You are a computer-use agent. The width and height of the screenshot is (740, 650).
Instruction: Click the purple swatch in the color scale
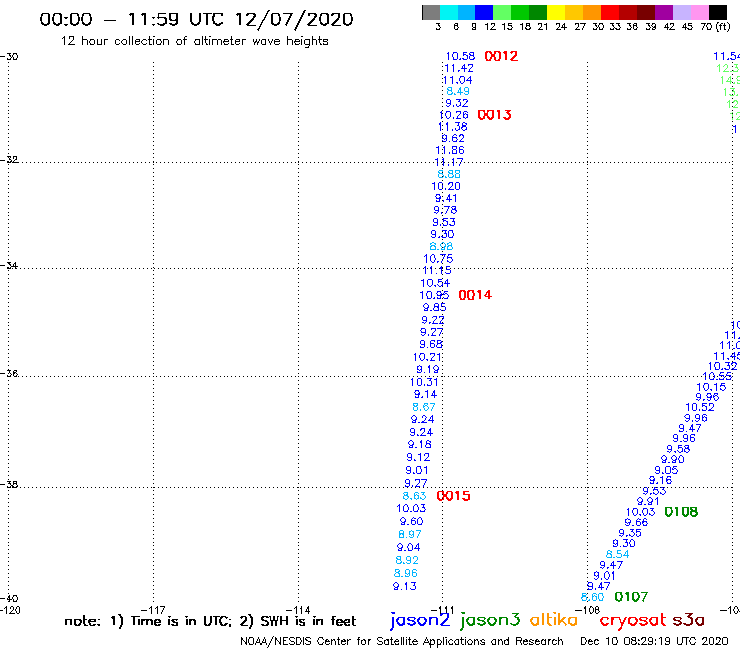click(x=664, y=12)
